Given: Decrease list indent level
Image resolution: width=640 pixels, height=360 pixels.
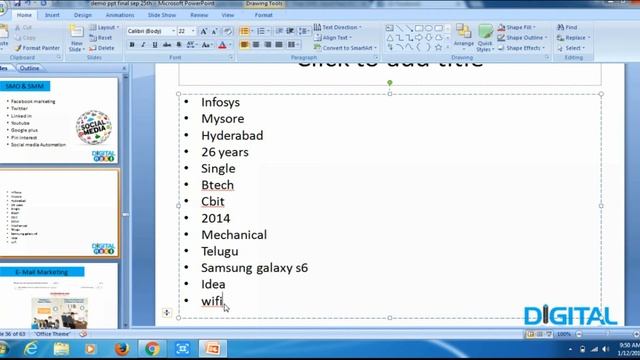Looking at the screenshot, I should click(x=279, y=31).
